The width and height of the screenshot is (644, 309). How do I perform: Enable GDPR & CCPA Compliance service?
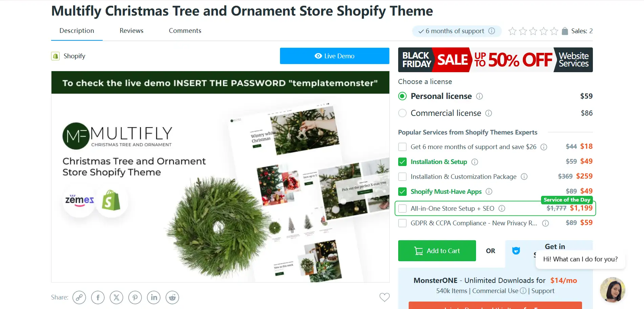pos(402,223)
